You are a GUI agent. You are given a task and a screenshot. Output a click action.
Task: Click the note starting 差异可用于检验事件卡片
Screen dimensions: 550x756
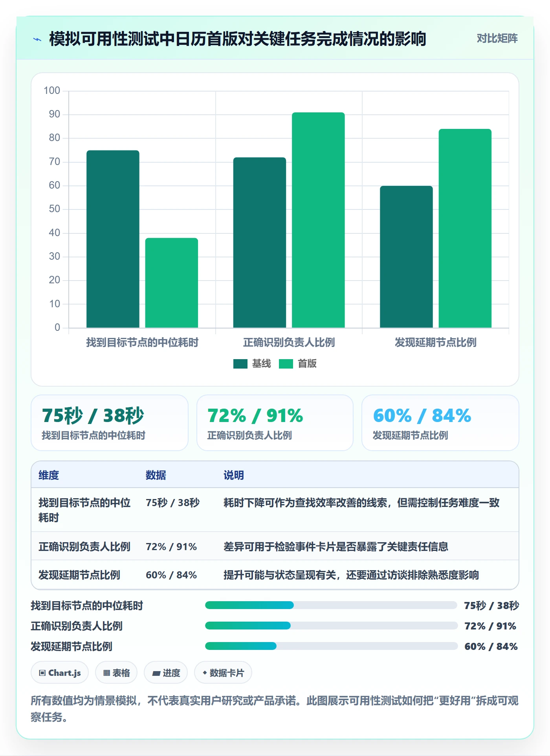(x=336, y=547)
